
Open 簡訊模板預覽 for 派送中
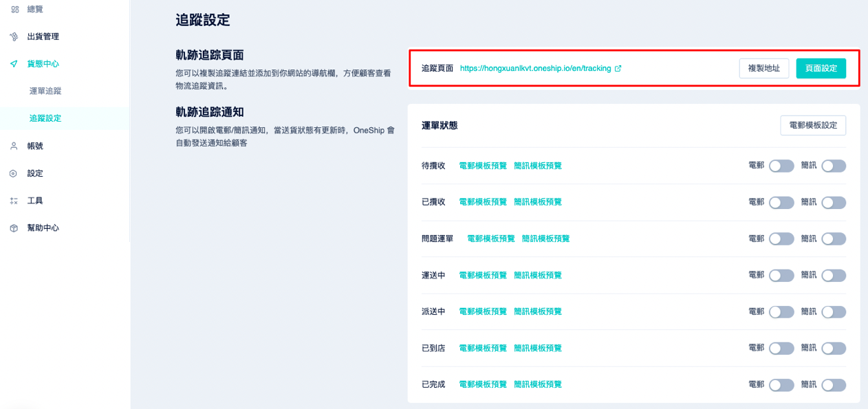(x=538, y=311)
